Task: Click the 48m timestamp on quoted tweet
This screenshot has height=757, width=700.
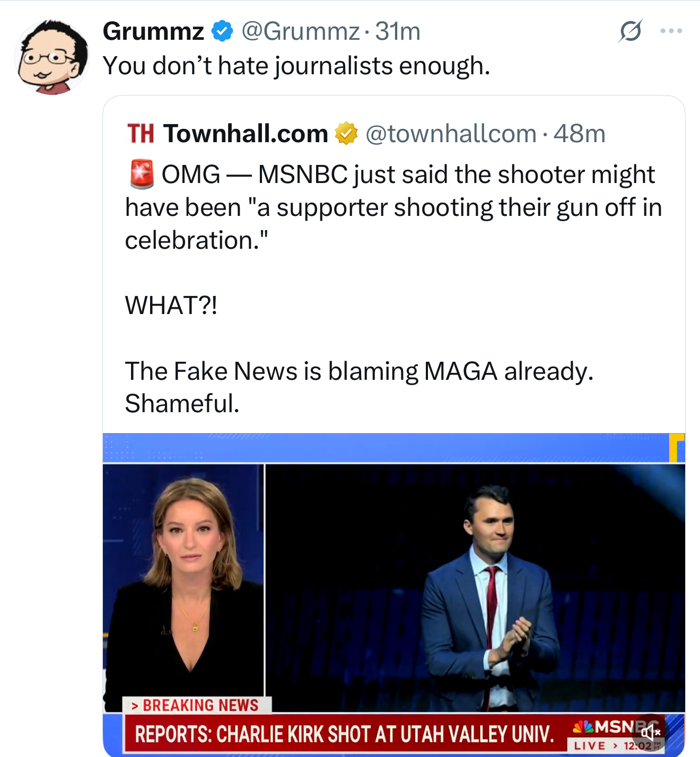Action: (x=579, y=133)
